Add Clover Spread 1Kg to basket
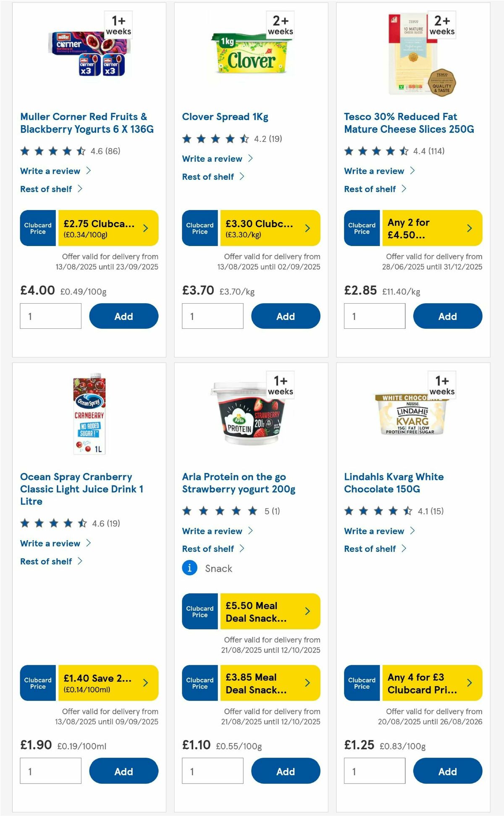 [286, 316]
